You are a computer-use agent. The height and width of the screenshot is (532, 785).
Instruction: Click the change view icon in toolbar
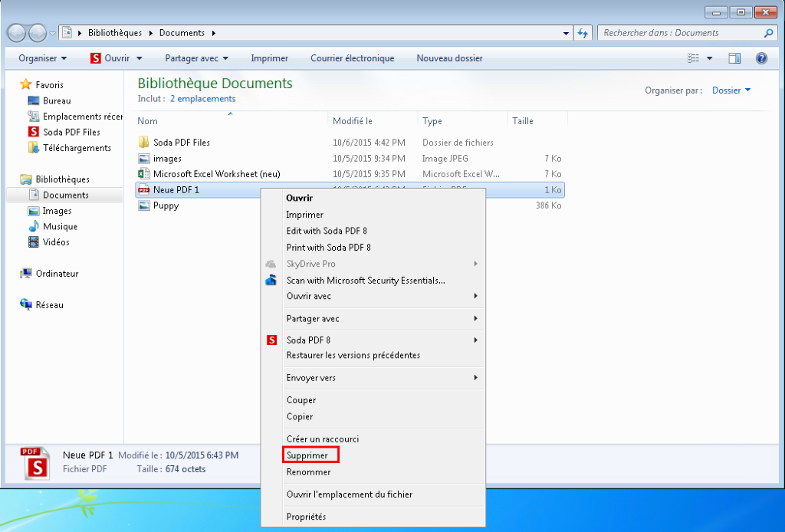(x=693, y=58)
